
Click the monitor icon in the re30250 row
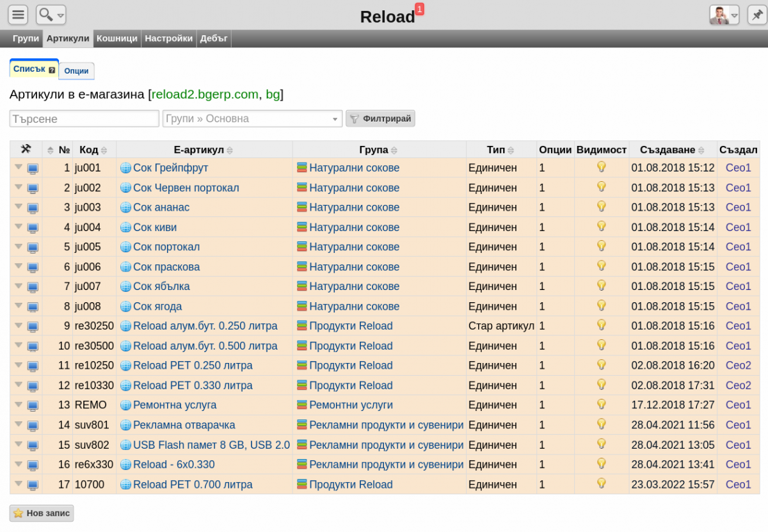click(x=33, y=326)
